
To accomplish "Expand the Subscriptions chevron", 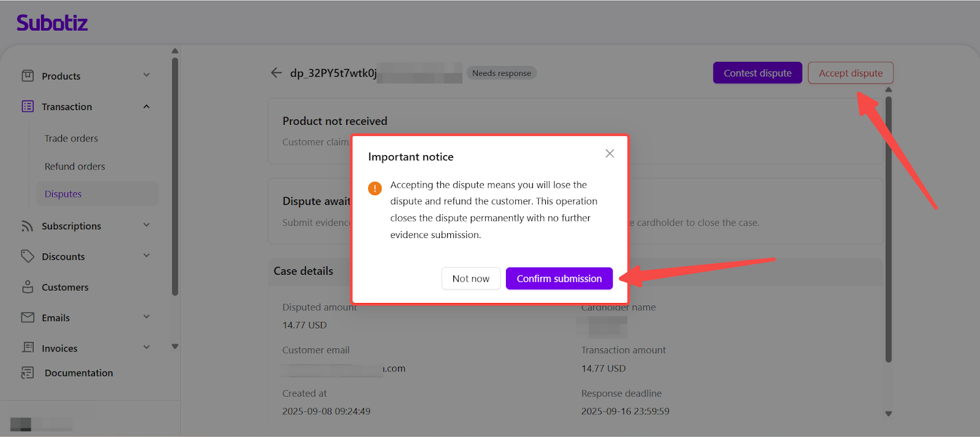I will tap(146, 225).
